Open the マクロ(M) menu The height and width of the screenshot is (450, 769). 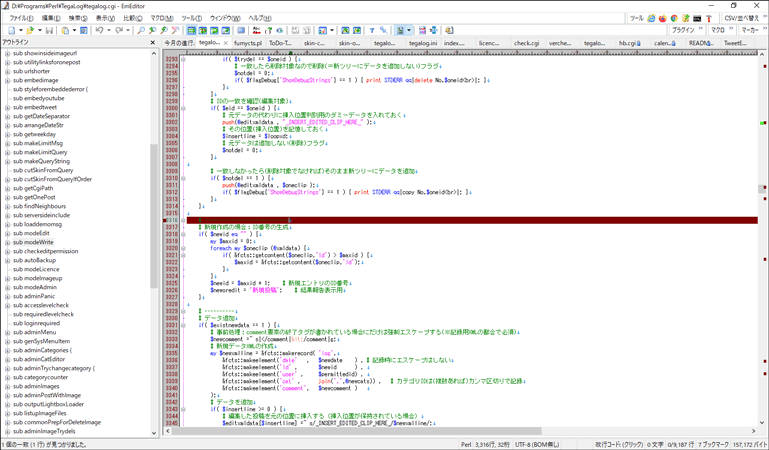[x=162, y=18]
